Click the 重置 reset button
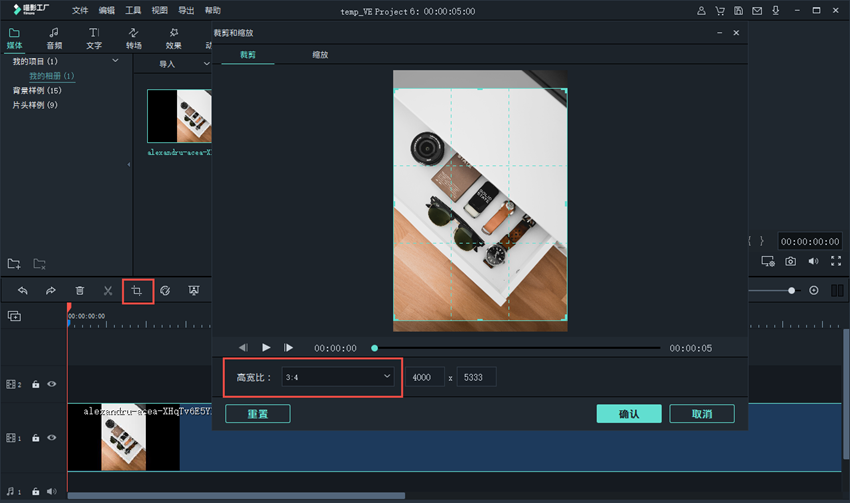The width and height of the screenshot is (850, 503). [257, 414]
